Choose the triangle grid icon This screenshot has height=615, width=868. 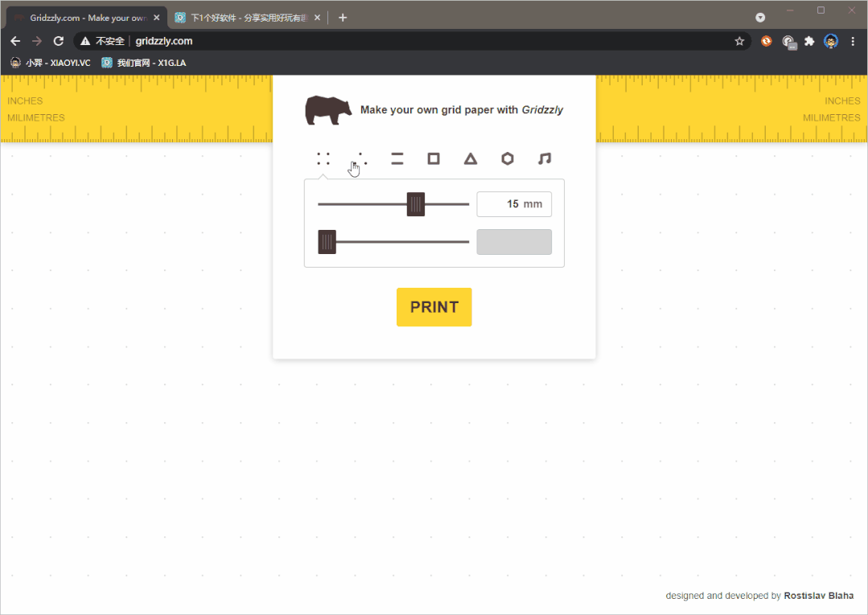(471, 158)
